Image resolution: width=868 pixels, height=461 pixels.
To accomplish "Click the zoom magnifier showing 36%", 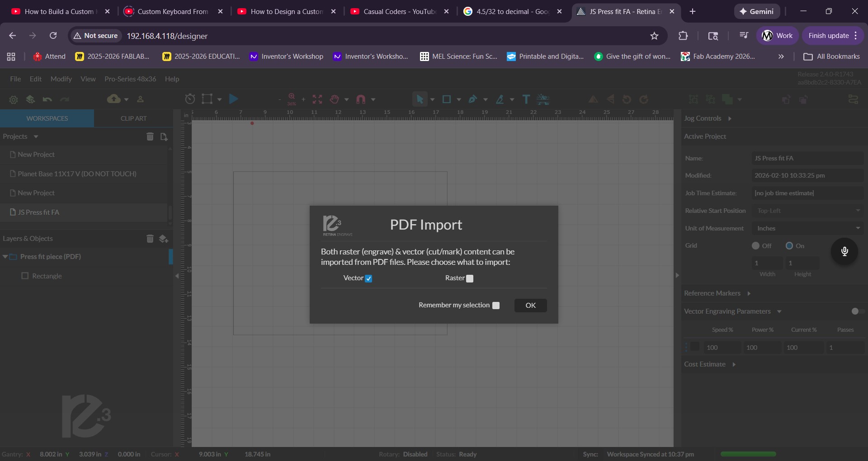I will (x=292, y=99).
